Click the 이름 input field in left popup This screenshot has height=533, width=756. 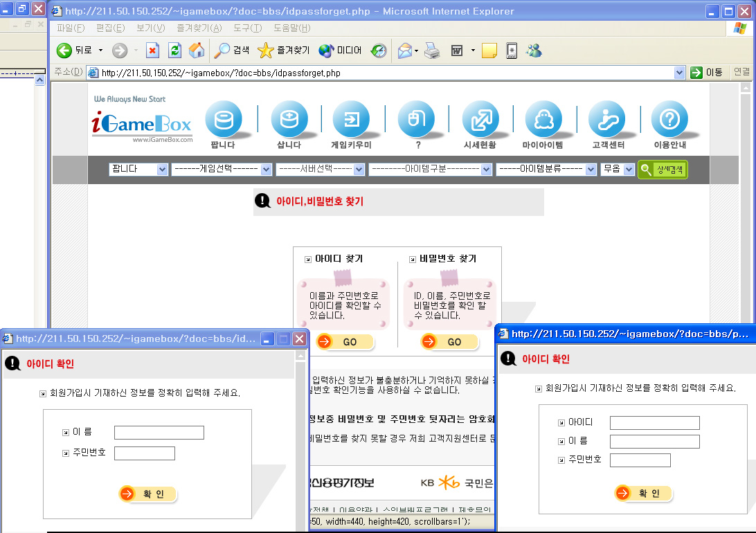[159, 433]
